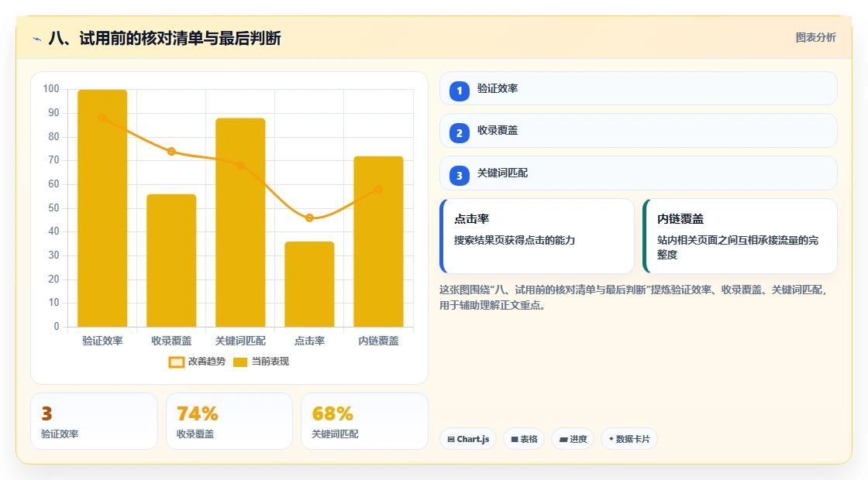Image resolution: width=868 pixels, height=480 pixels.
Task: Click the 内链覆盖 bar in the chart
Action: pos(379,242)
